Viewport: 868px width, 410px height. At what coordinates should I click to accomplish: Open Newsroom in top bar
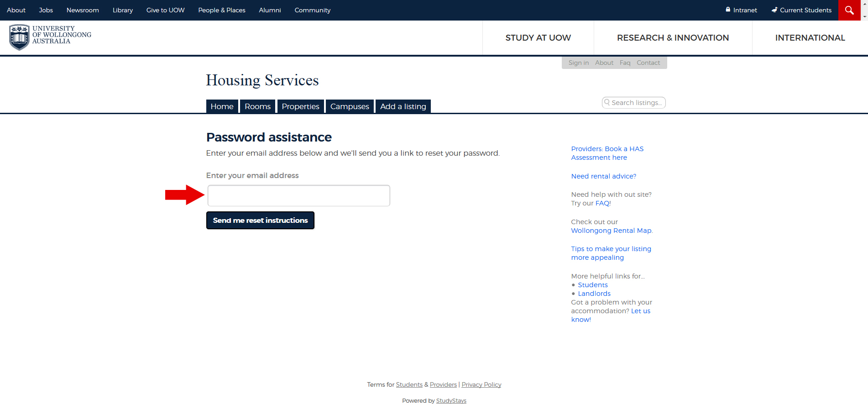pyautogui.click(x=83, y=10)
